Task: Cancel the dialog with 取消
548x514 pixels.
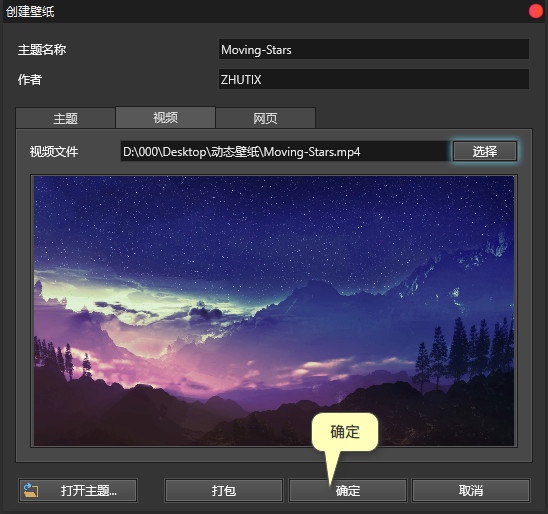Action: 471,491
